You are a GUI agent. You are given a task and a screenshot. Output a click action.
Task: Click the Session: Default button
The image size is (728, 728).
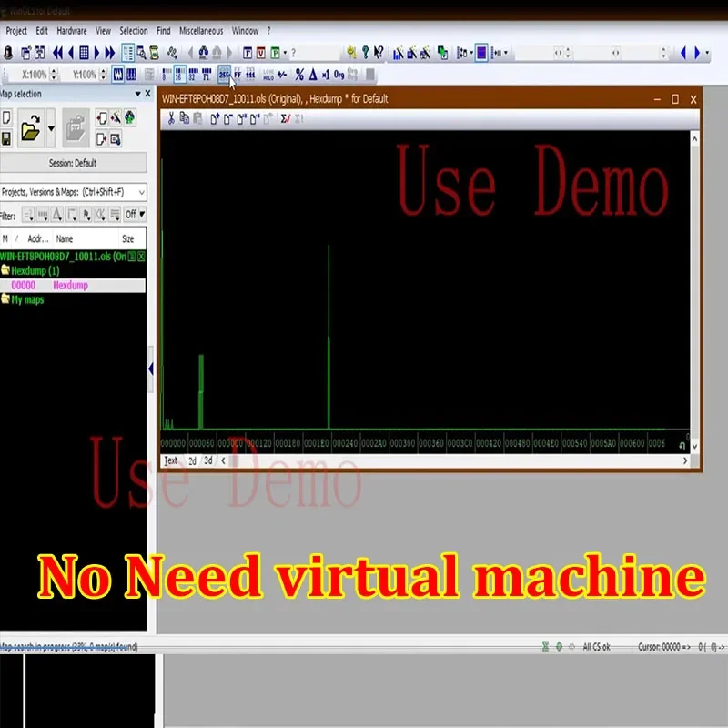click(x=73, y=163)
